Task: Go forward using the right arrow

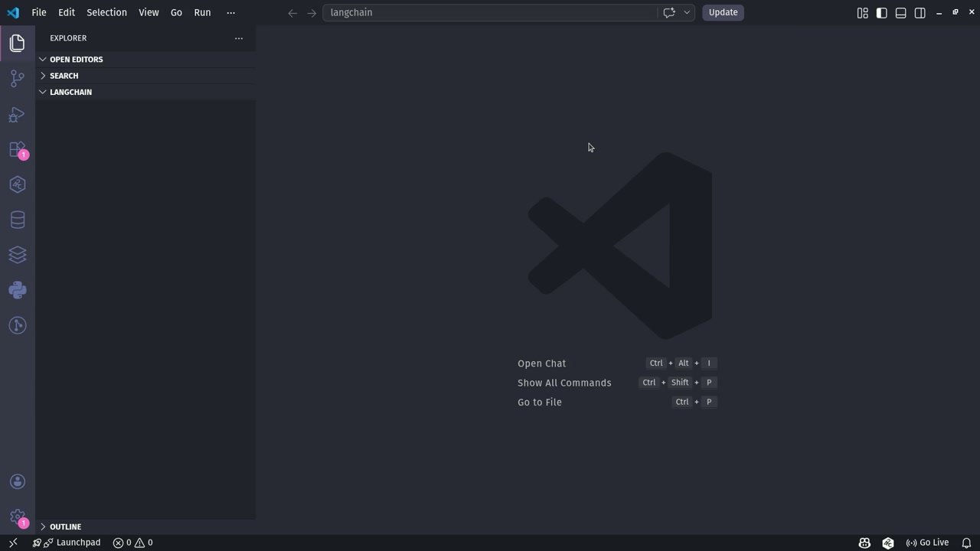Action: [312, 12]
